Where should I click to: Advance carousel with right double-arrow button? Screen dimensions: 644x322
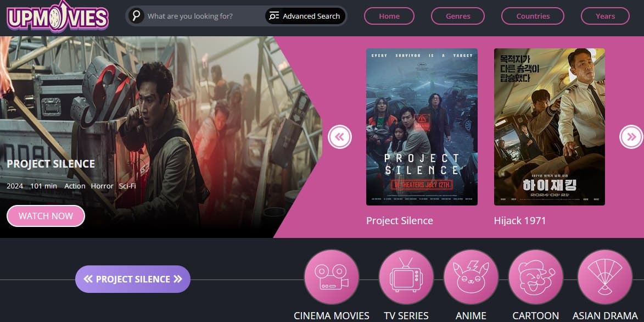point(631,136)
